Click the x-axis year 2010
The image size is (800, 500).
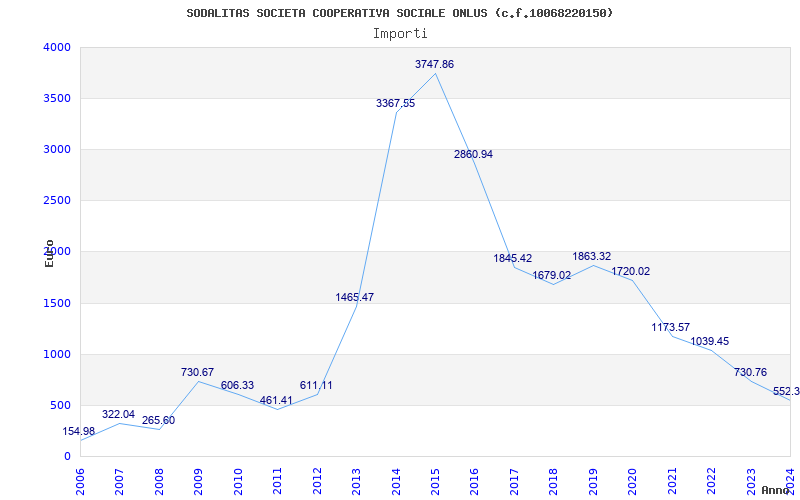(238, 481)
